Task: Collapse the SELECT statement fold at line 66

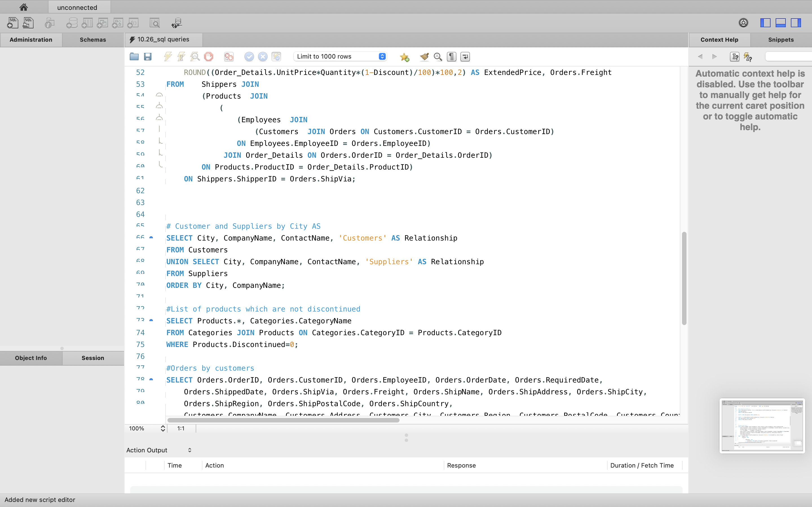Action: [x=151, y=237]
